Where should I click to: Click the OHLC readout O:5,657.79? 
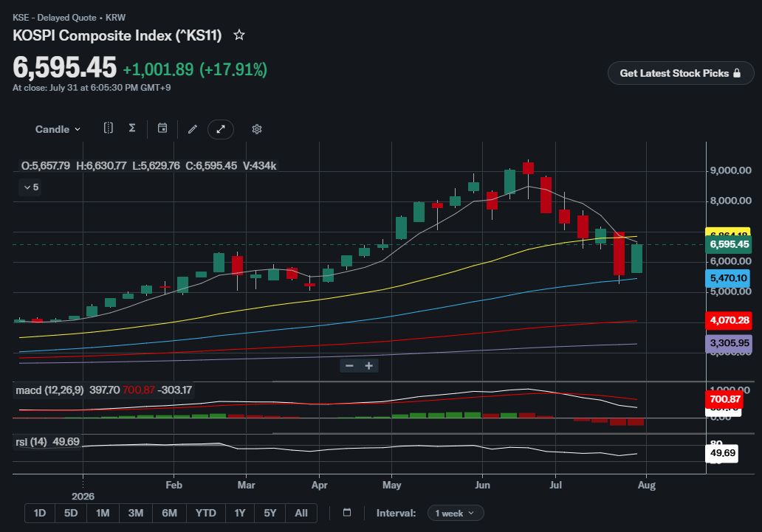click(x=46, y=166)
